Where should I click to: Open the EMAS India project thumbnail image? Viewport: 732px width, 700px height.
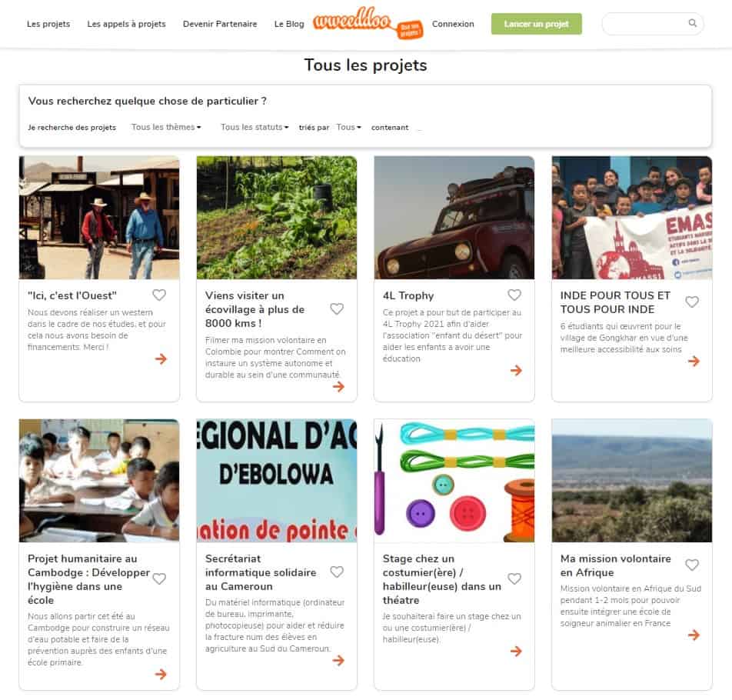click(x=631, y=218)
